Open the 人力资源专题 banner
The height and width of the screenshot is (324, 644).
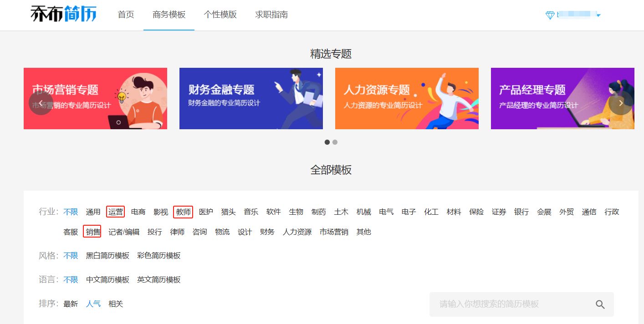tap(407, 98)
